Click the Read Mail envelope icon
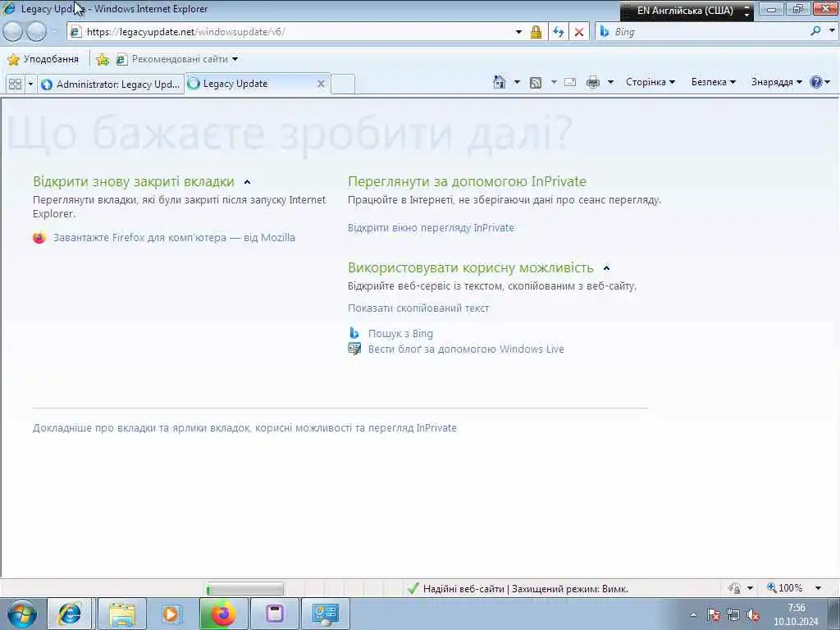840x630 pixels. click(x=570, y=82)
